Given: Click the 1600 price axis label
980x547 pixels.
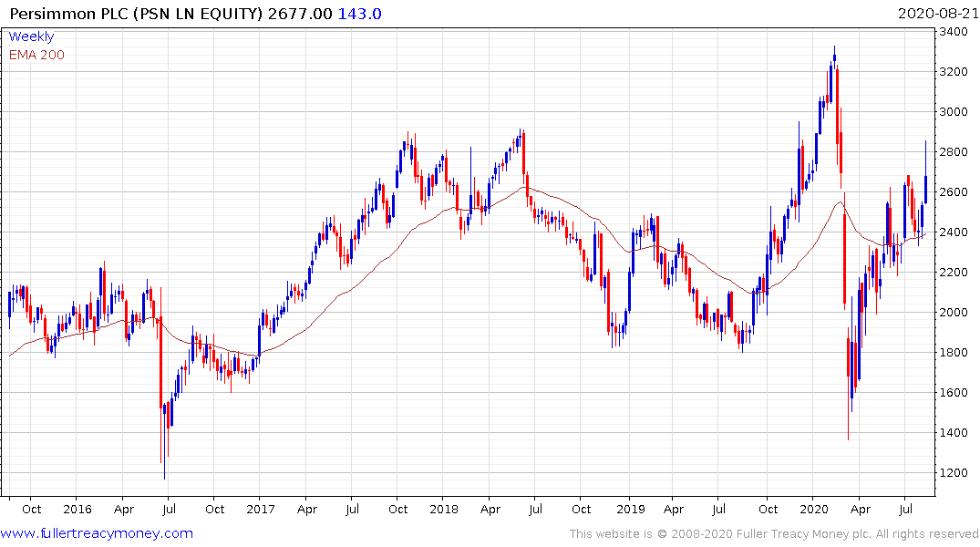Looking at the screenshot, I should coord(954,393).
